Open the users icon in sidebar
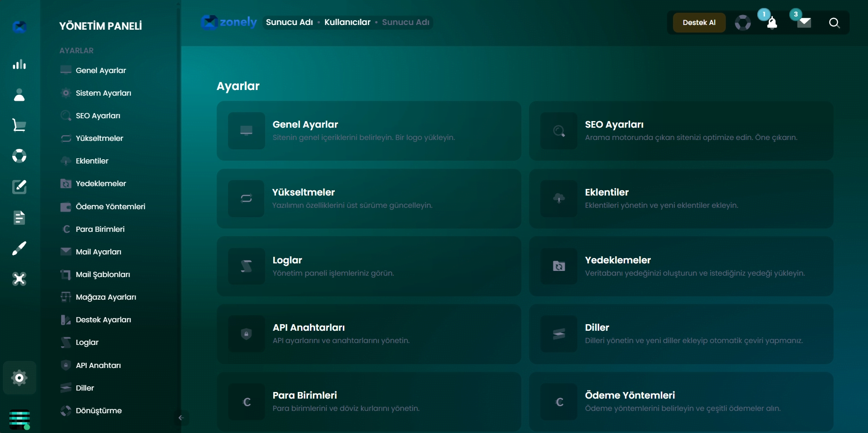The image size is (868, 433). (x=19, y=95)
